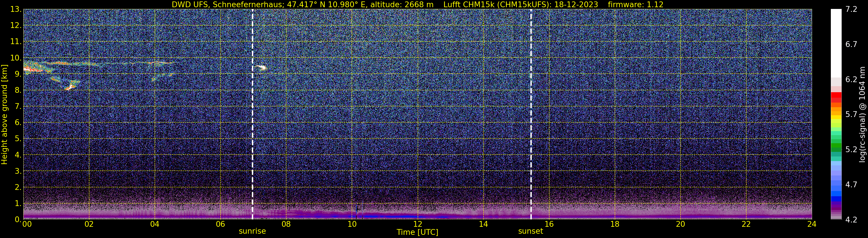Click the "4.7" colorbar tick label
The height and width of the screenshot is (238, 868).
tap(851, 185)
